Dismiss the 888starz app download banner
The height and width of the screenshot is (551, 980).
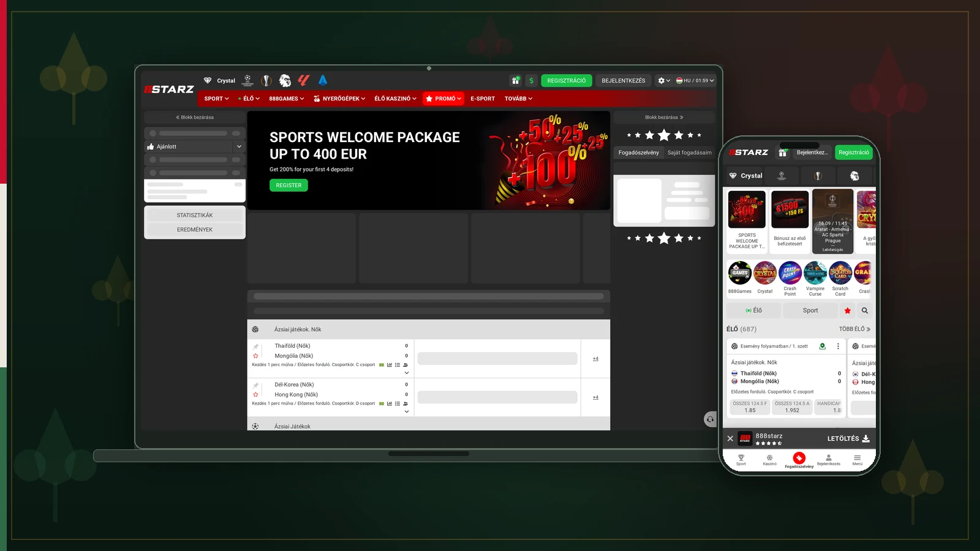(730, 438)
